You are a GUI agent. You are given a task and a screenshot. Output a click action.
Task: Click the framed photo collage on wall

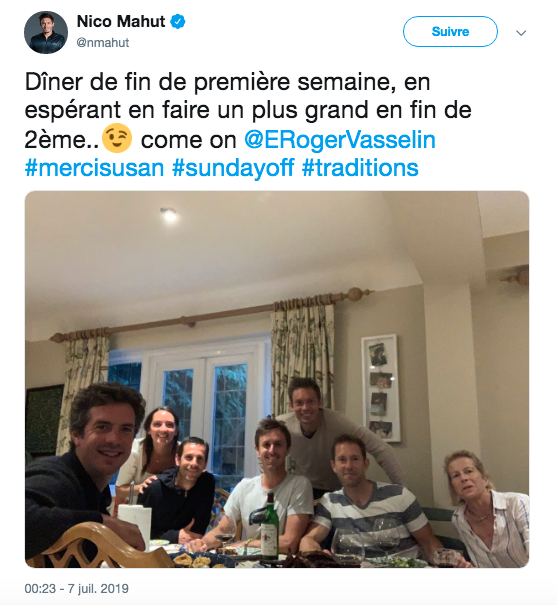(x=381, y=387)
